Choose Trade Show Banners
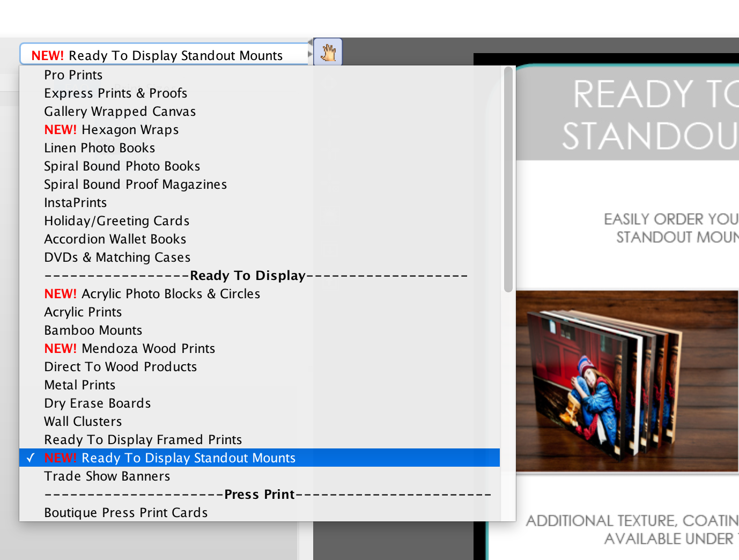Screen dimensions: 739x560 (x=260, y=476)
